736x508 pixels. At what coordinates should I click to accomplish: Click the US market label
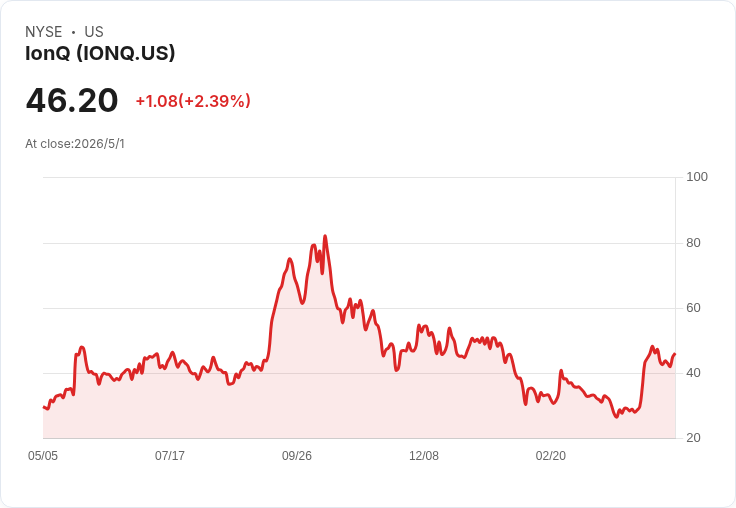point(94,32)
